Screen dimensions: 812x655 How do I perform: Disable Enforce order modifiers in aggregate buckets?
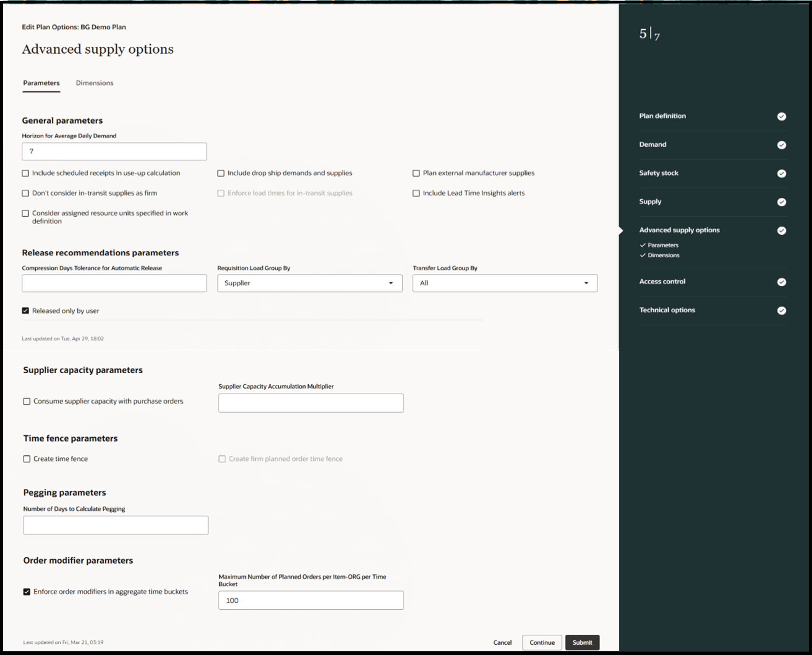(x=27, y=592)
